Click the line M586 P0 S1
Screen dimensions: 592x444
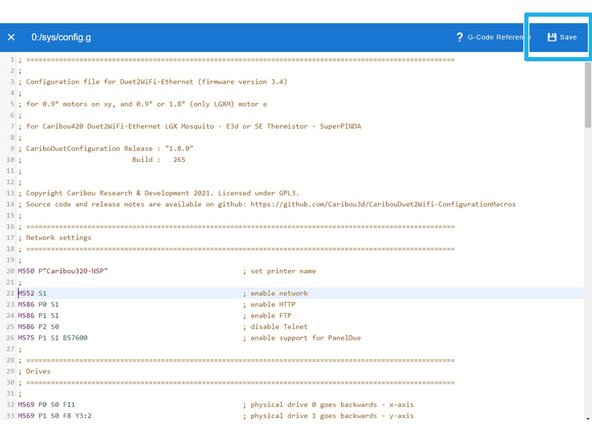point(38,304)
